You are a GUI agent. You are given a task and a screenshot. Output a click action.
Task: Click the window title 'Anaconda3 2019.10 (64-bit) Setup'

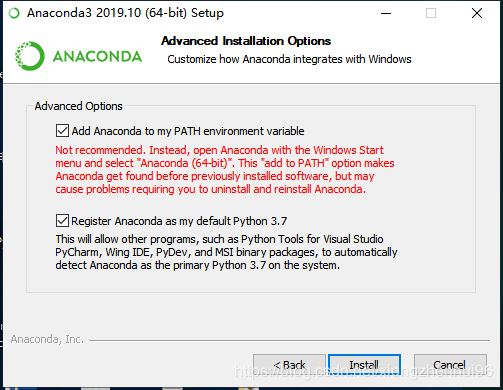[125, 13]
